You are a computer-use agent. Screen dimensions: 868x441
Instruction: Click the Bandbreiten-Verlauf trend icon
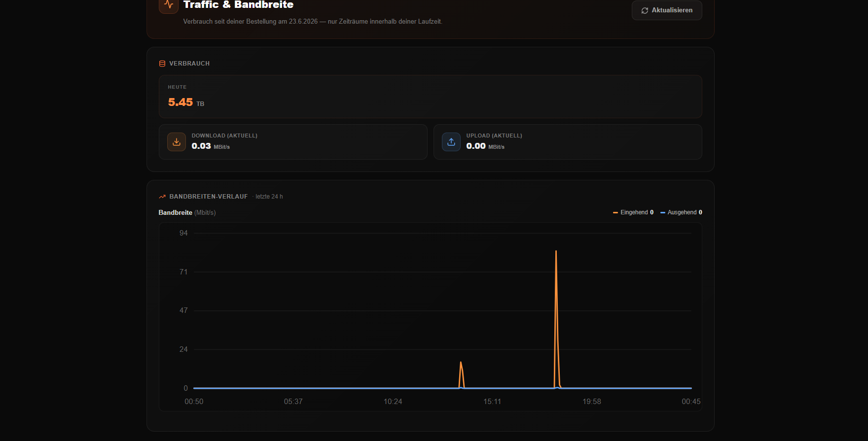[x=162, y=197]
